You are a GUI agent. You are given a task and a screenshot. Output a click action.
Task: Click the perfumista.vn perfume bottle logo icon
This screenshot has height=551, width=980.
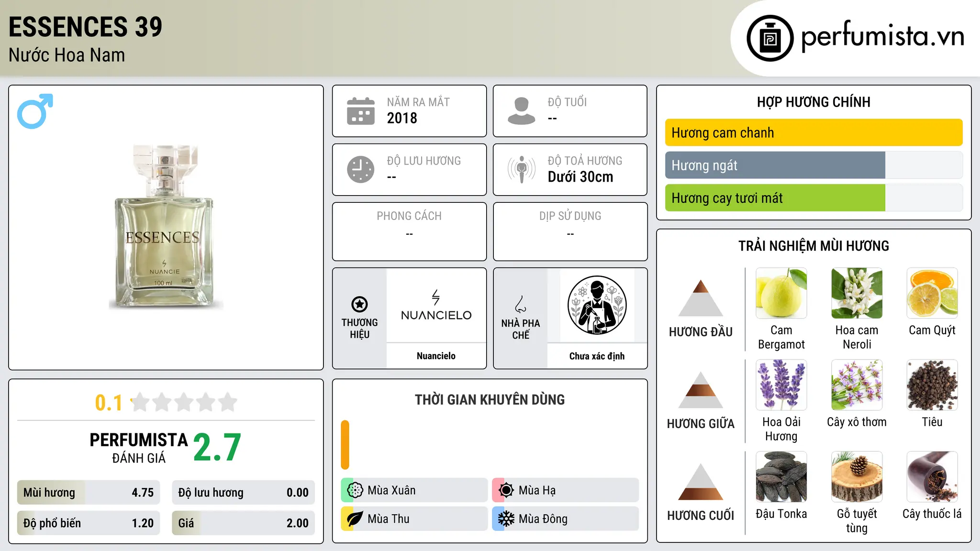(770, 38)
